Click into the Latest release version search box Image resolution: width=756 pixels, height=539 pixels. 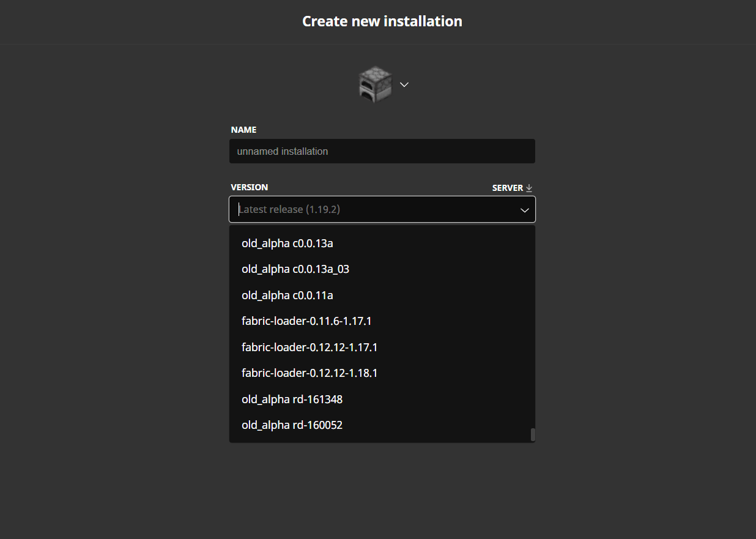click(x=373, y=209)
